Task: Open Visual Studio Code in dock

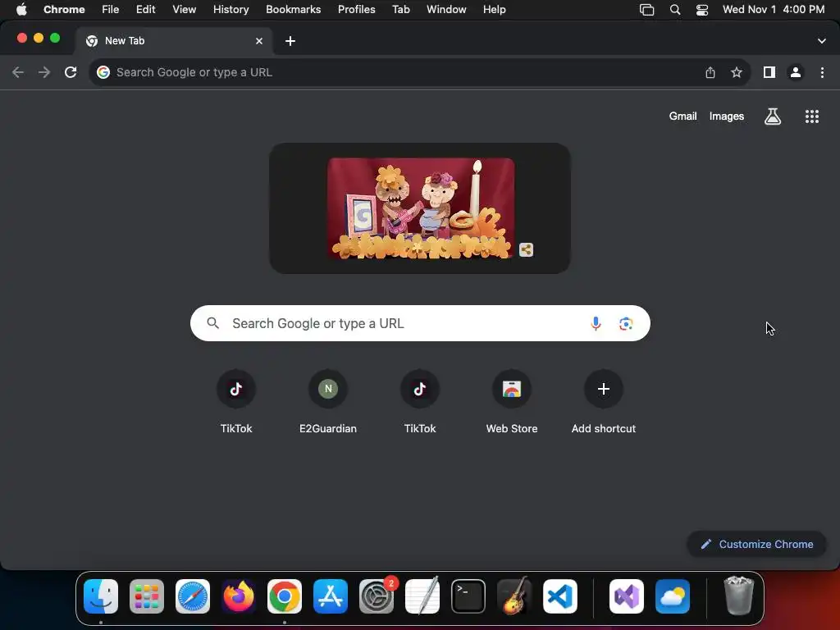Action: coord(560,596)
